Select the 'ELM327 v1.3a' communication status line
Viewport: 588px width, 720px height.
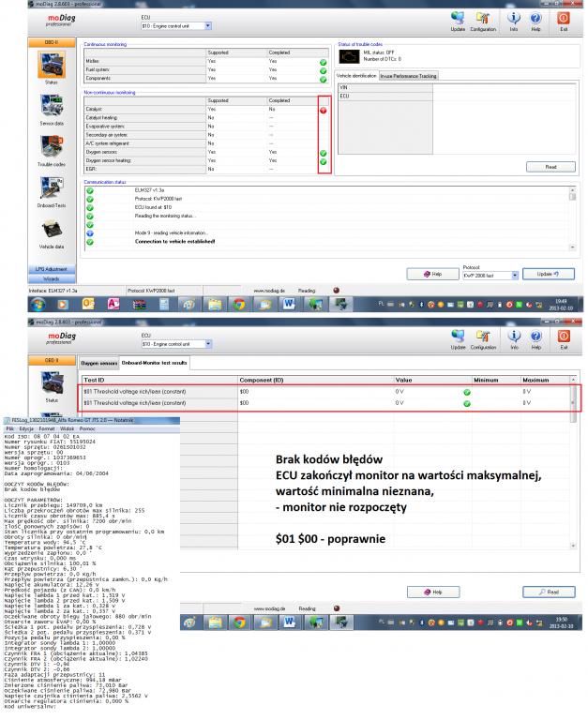[149, 190]
